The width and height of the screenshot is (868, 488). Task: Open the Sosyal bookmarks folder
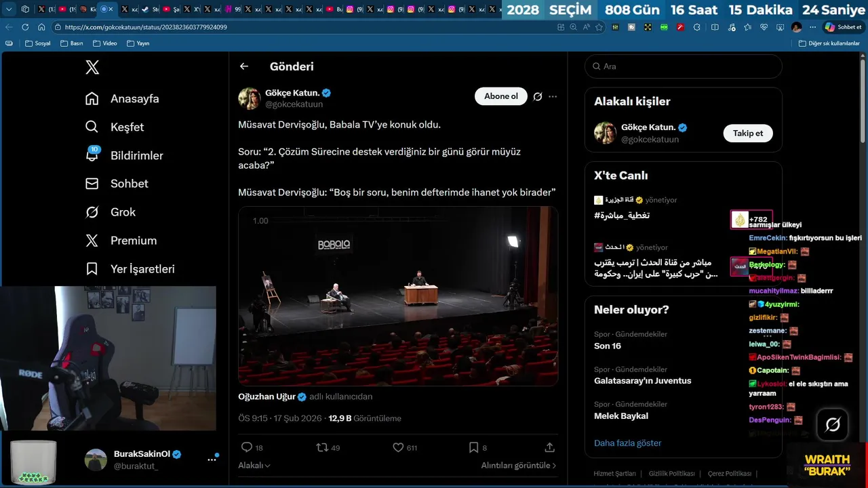point(38,43)
